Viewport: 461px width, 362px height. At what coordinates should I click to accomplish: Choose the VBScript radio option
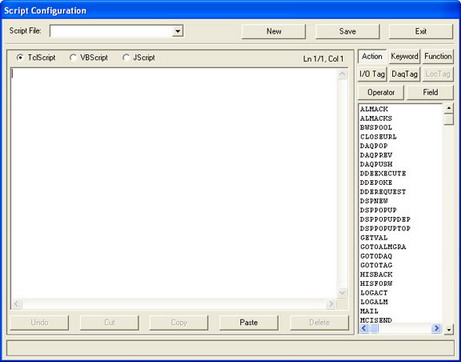(73, 58)
